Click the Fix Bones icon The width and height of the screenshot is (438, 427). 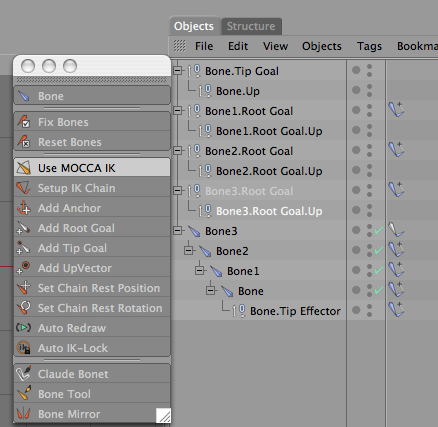24,122
